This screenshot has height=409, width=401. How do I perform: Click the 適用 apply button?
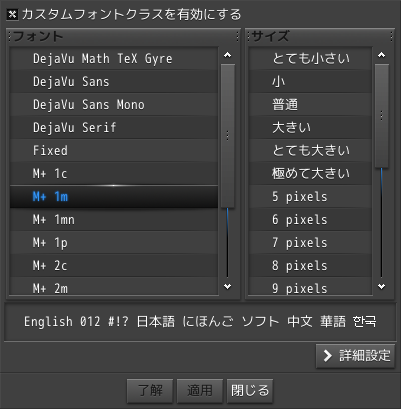200,390
